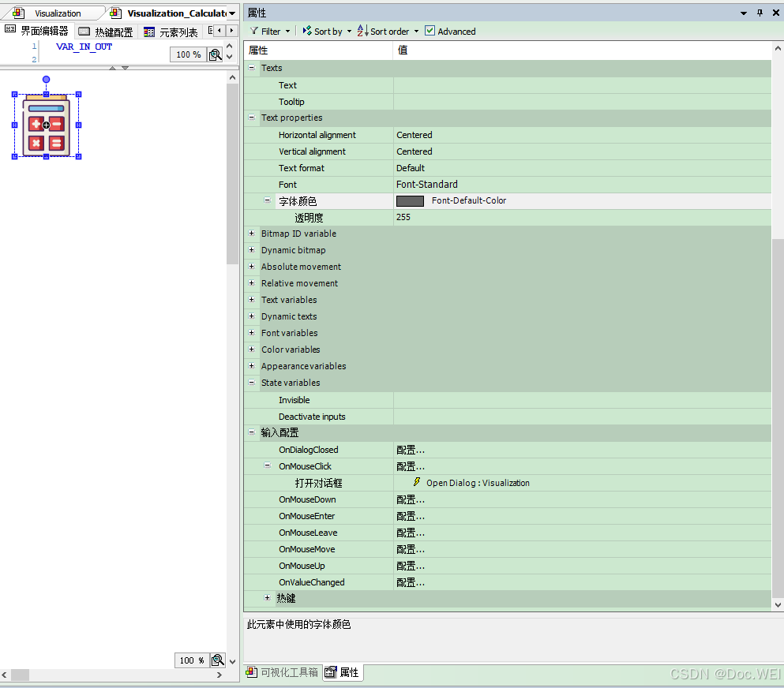Viewport: 784px width, 688px height.
Task: Click 配置... for OnMouseMove
Action: (411, 549)
